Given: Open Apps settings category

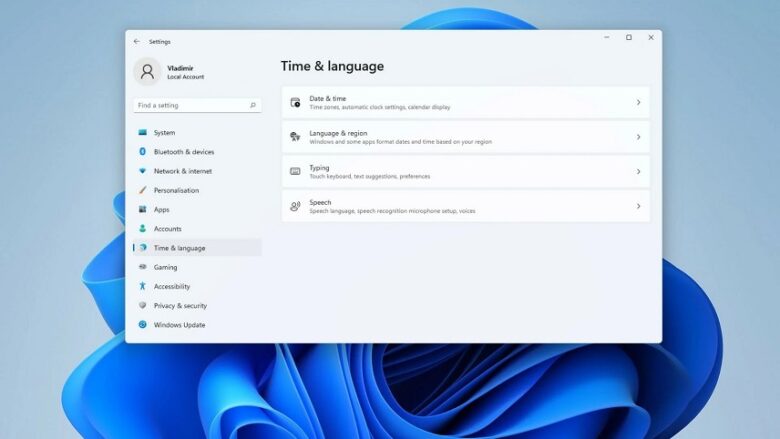Looking at the screenshot, I should [197, 209].
